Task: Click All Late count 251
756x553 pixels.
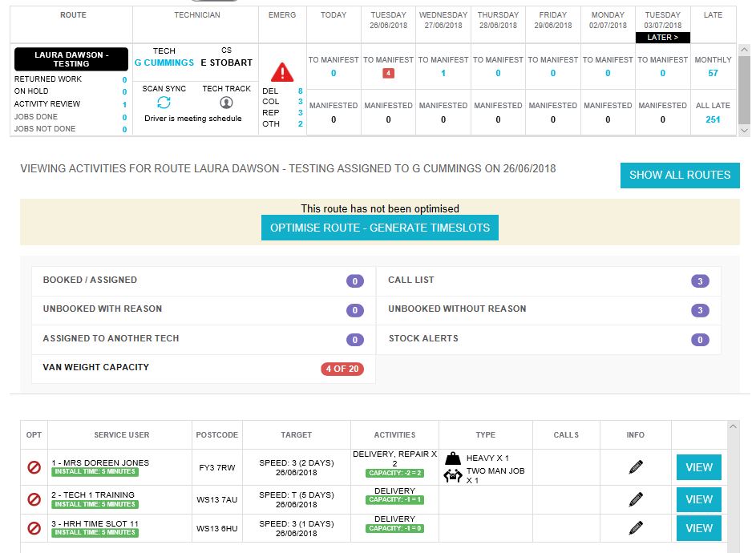Action: coord(713,119)
